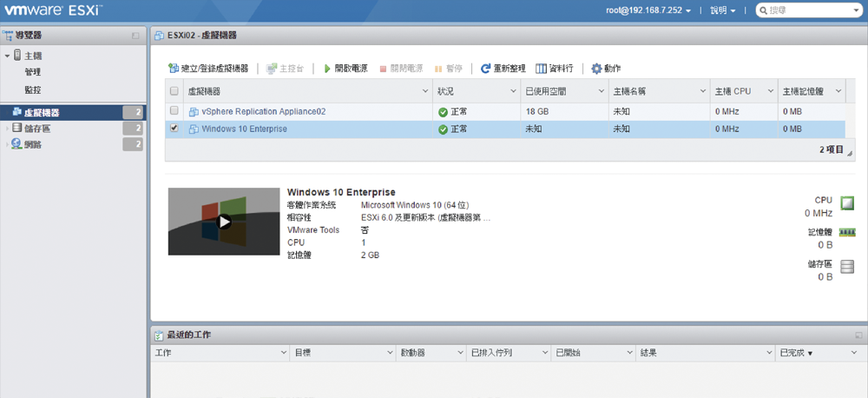The image size is (868, 398).
Task: Click the create/register VM icon
Action: pyautogui.click(x=174, y=69)
